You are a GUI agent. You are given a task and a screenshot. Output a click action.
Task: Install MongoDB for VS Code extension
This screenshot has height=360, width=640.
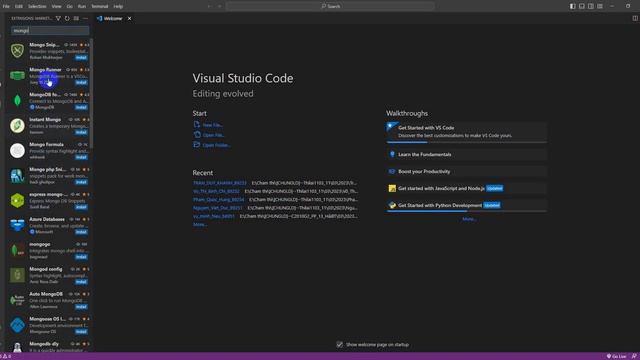tap(81, 107)
